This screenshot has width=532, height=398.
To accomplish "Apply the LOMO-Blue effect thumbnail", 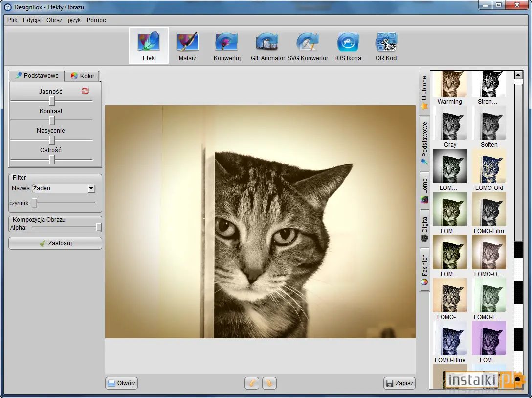I will pyautogui.click(x=449, y=342).
